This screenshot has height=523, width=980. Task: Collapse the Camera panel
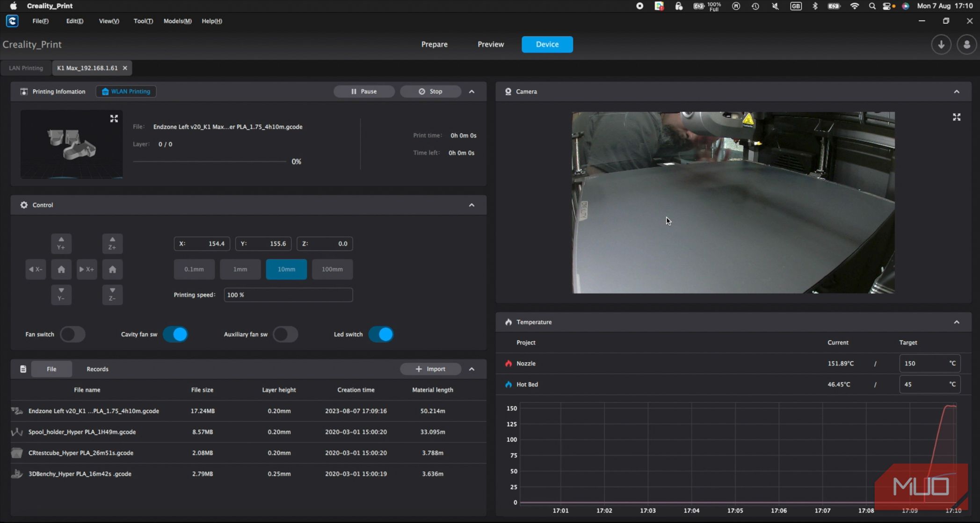point(957,92)
